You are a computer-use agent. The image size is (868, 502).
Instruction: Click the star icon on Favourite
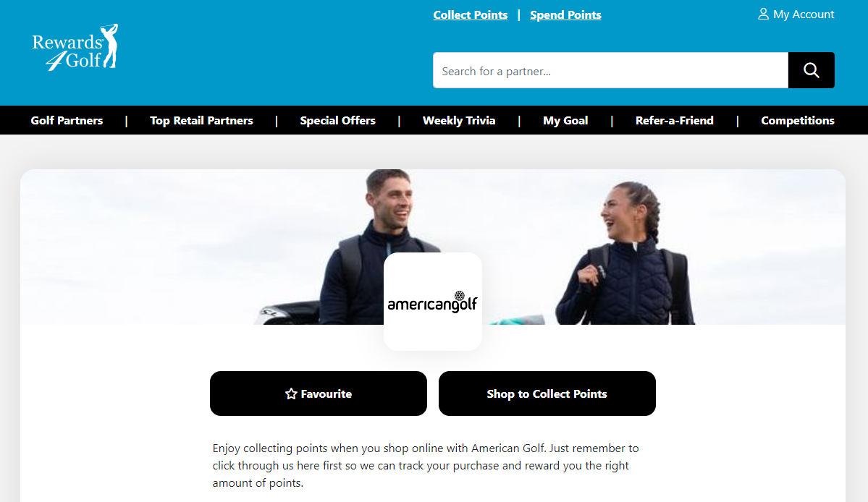[291, 393]
